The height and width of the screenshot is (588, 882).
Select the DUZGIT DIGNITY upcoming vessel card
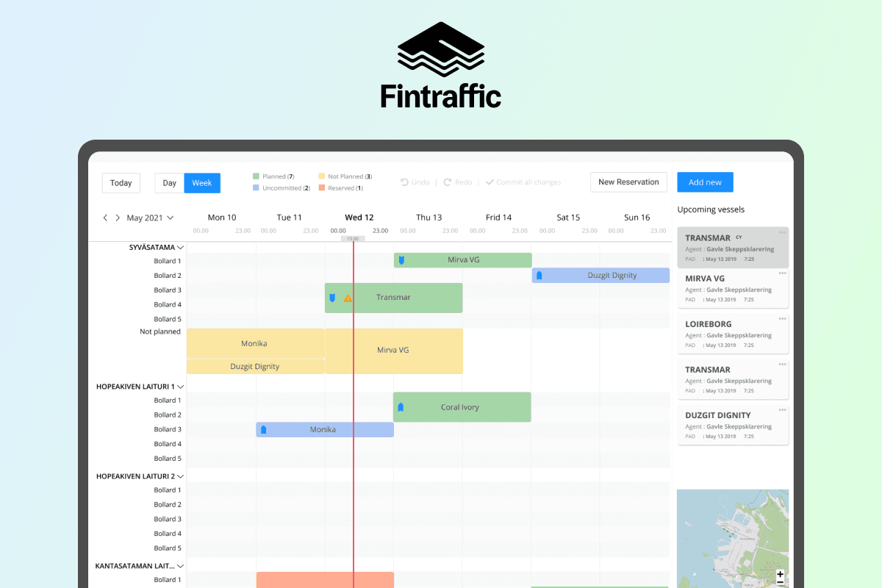coord(733,425)
